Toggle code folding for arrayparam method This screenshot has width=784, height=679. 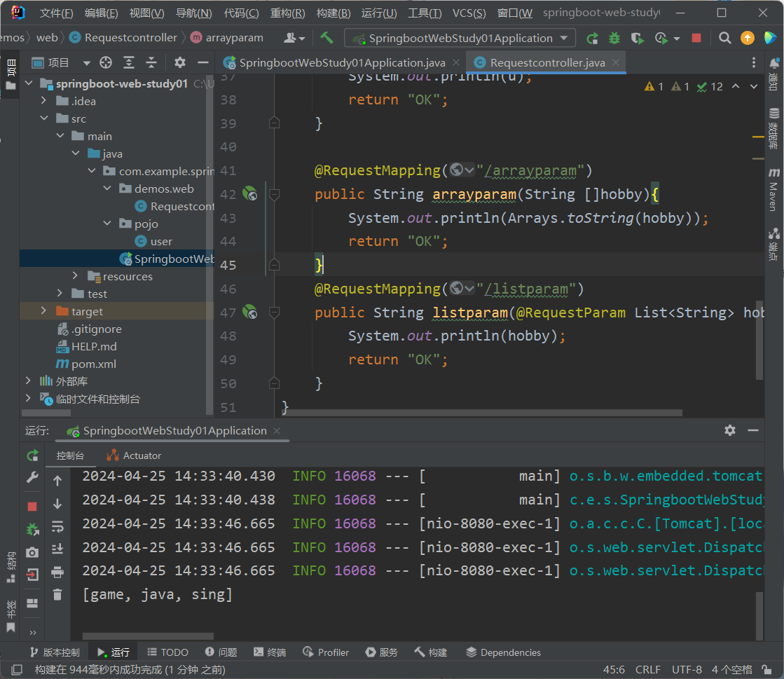(275, 194)
